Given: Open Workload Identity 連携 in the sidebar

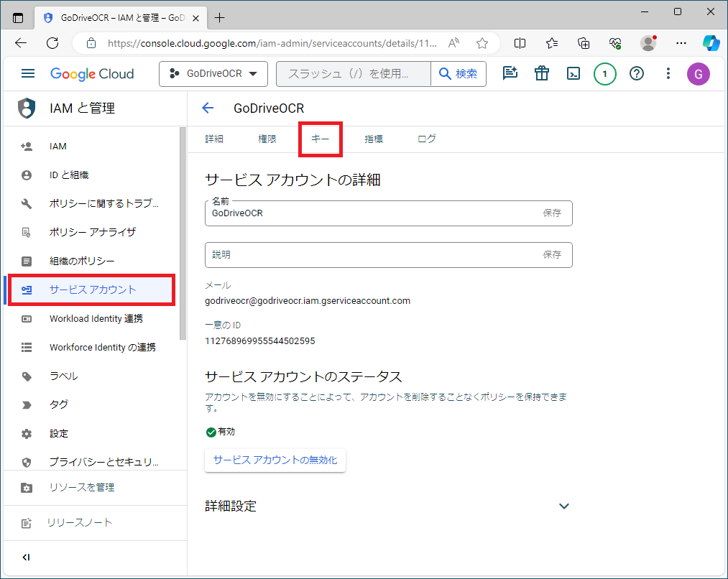Looking at the screenshot, I should 91,319.
